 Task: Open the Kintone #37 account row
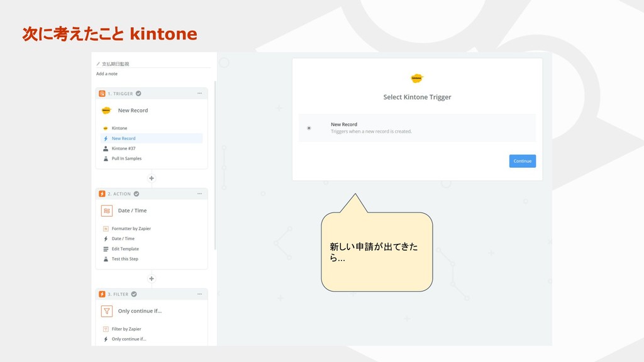pos(152,148)
